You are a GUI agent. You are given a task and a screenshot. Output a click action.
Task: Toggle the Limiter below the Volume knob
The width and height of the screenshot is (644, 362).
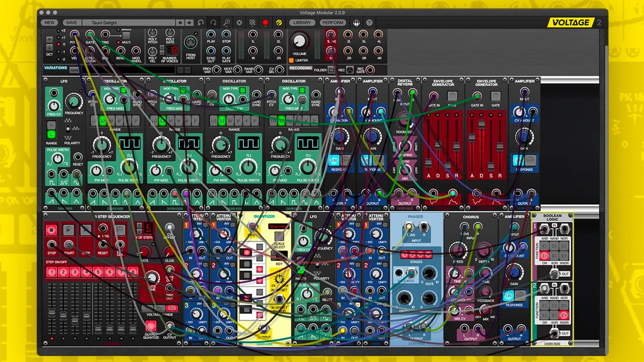click(292, 61)
